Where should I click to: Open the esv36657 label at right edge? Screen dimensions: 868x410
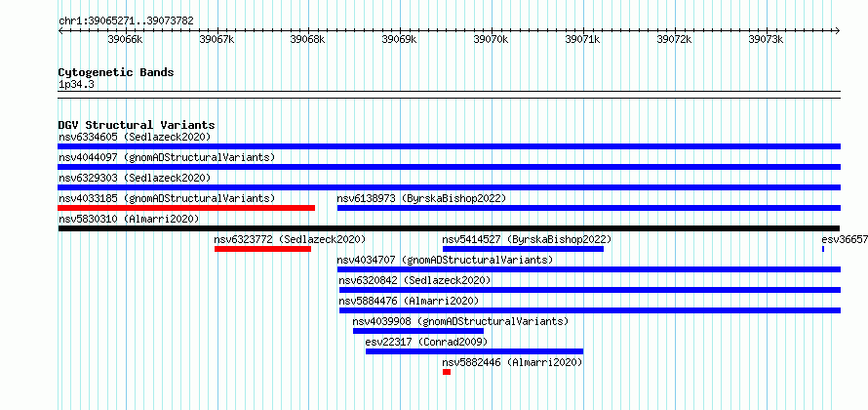pos(845,239)
